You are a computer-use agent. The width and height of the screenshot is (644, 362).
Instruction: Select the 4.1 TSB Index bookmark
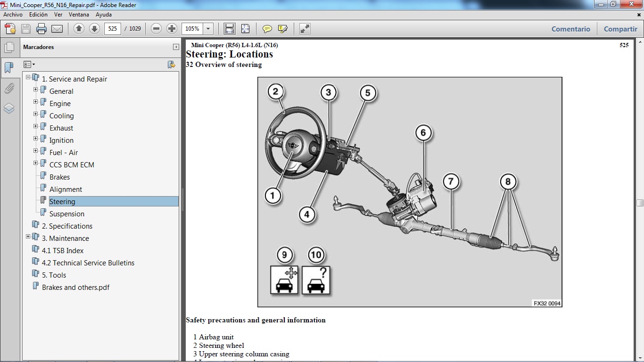[x=63, y=251]
